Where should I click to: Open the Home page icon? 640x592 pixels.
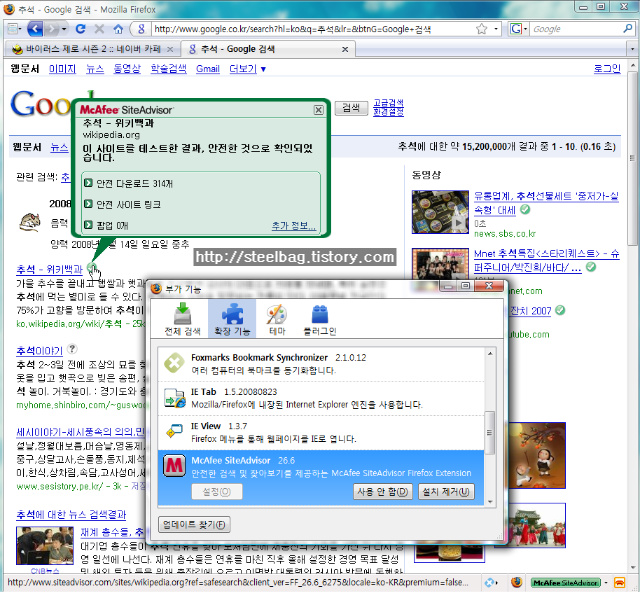coord(118,29)
